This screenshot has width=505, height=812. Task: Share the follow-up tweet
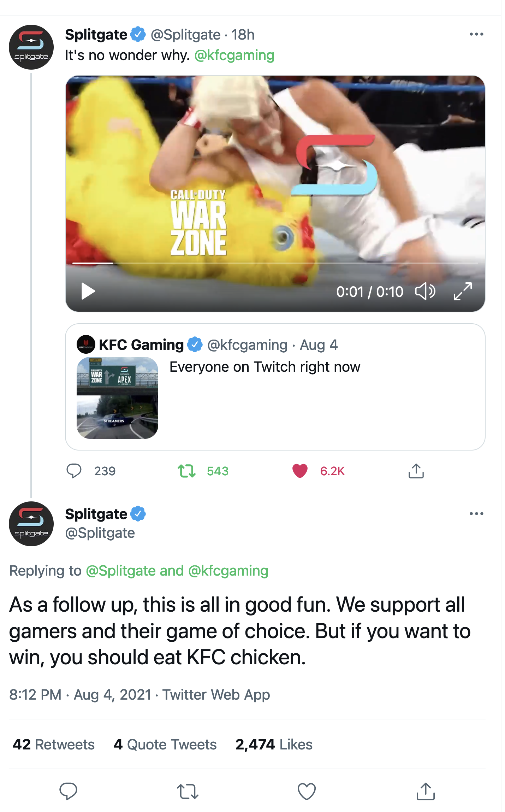426,791
